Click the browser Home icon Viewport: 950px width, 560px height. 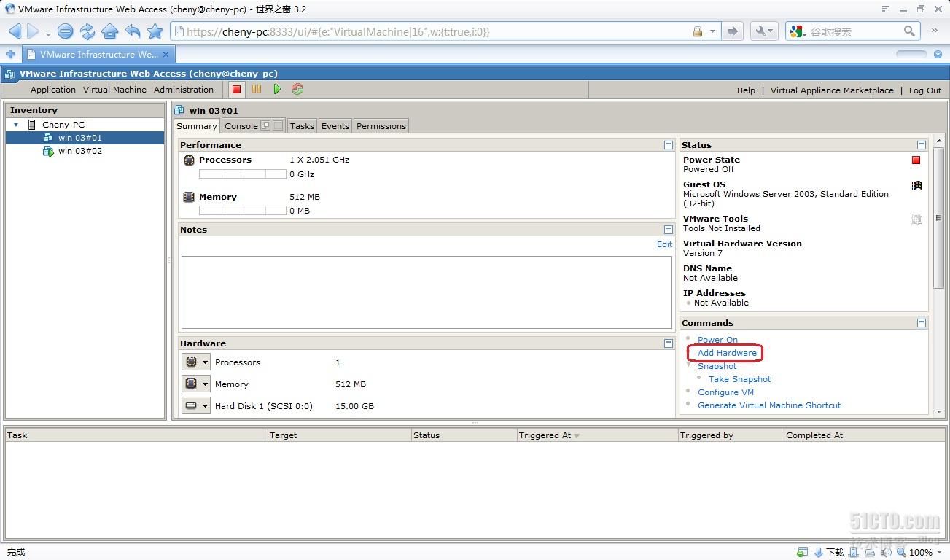[x=110, y=31]
